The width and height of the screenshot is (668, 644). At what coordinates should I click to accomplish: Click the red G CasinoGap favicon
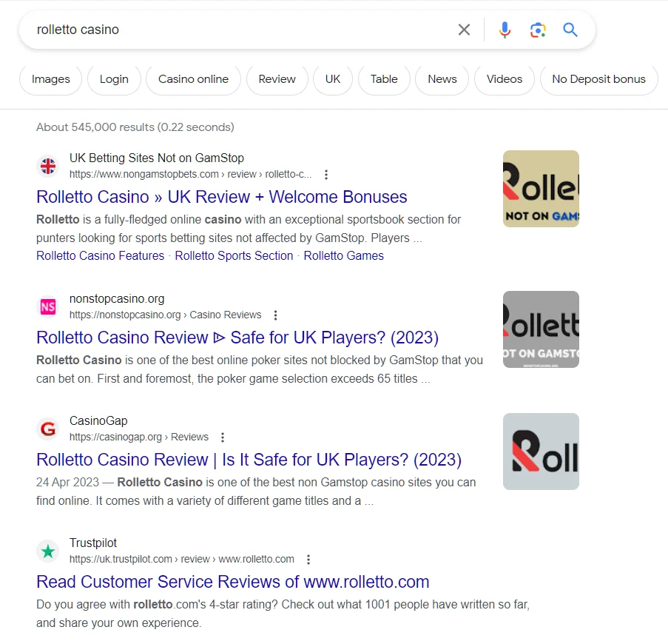click(x=48, y=429)
